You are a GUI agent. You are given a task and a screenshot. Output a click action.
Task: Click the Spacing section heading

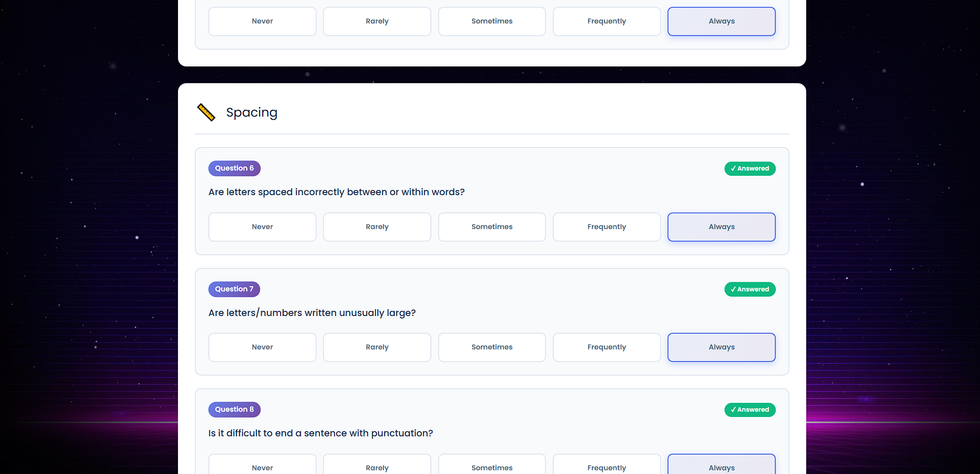pos(252,112)
